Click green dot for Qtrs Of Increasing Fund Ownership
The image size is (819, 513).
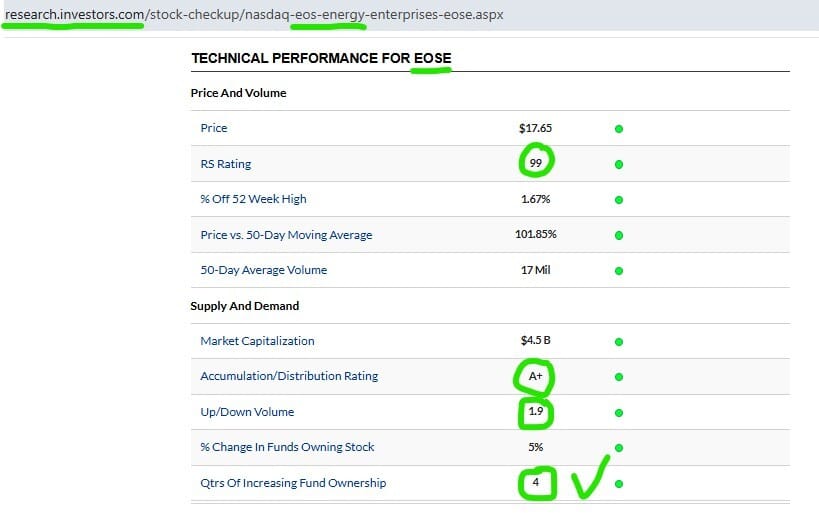(x=619, y=484)
